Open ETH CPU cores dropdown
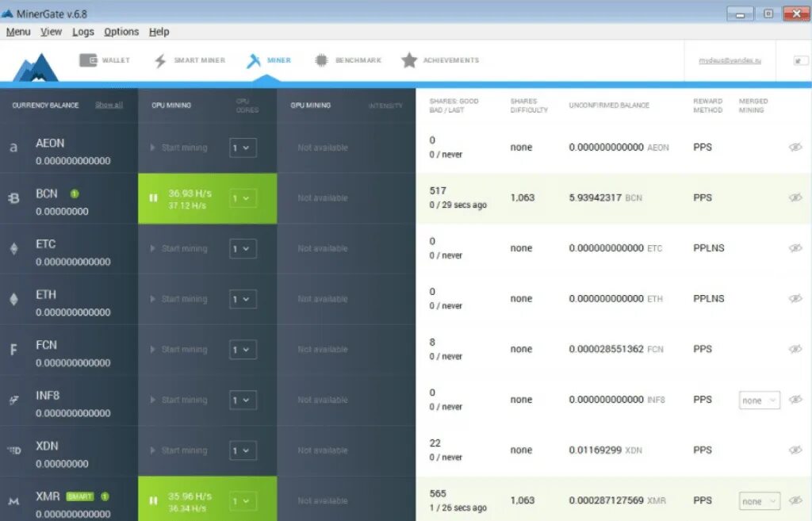The image size is (812, 521). click(x=243, y=299)
